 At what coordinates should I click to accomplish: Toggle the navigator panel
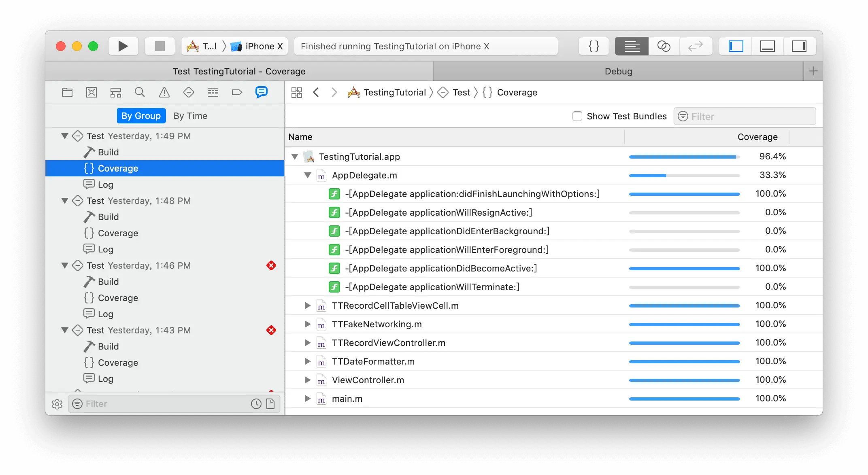coord(736,46)
